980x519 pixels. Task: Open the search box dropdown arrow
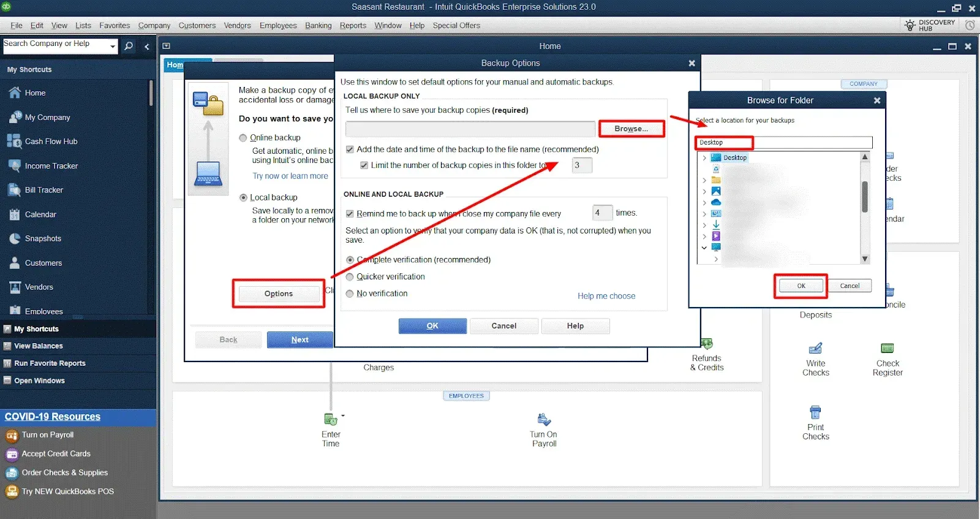click(x=113, y=47)
